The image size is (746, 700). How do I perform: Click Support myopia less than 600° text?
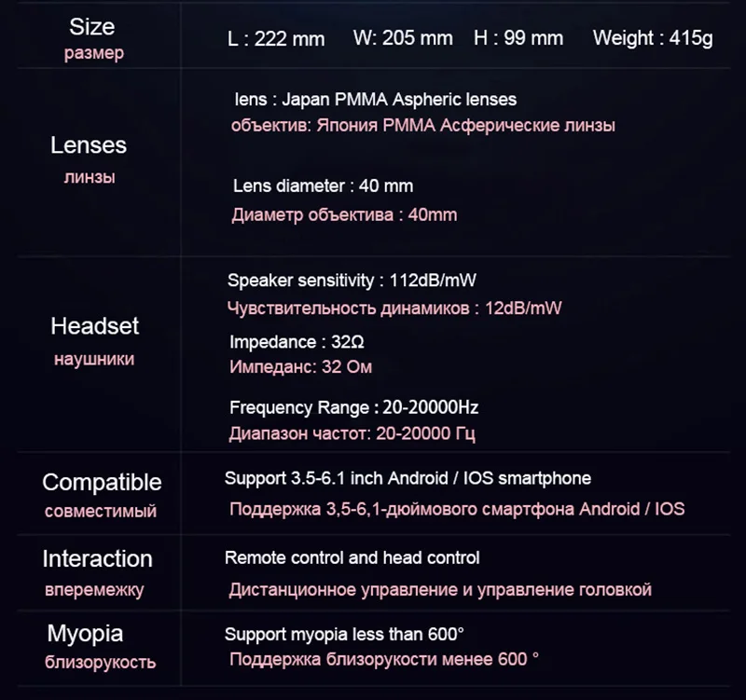[x=344, y=634]
